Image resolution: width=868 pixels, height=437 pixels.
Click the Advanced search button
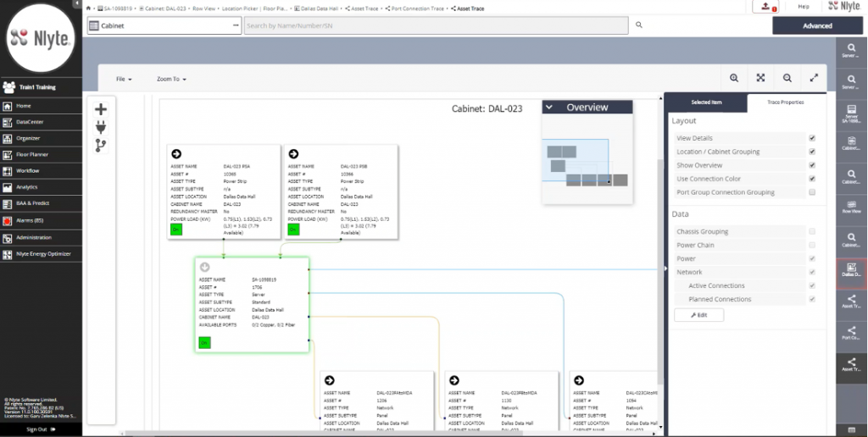(817, 25)
